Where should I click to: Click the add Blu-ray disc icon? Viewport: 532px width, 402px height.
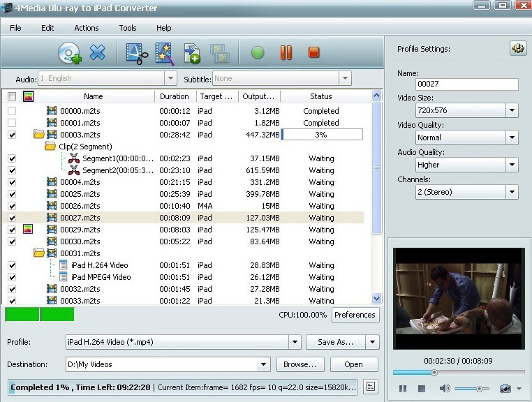[69, 53]
